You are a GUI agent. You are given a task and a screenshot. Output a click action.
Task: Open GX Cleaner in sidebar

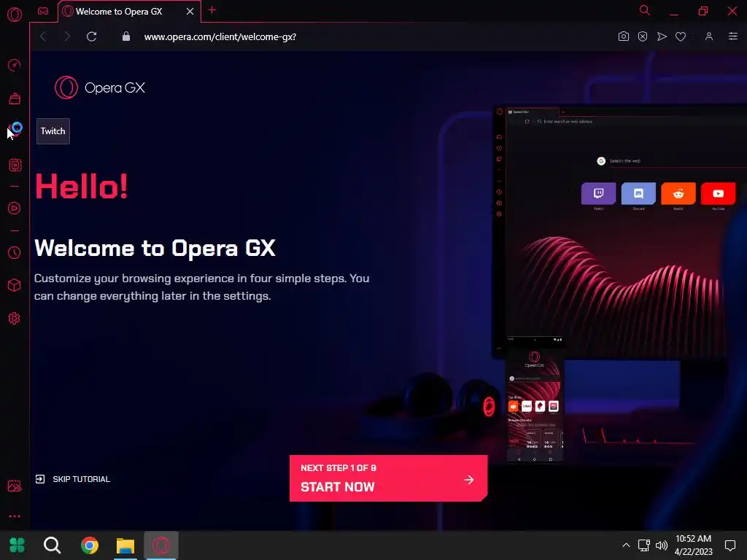pyautogui.click(x=15, y=98)
